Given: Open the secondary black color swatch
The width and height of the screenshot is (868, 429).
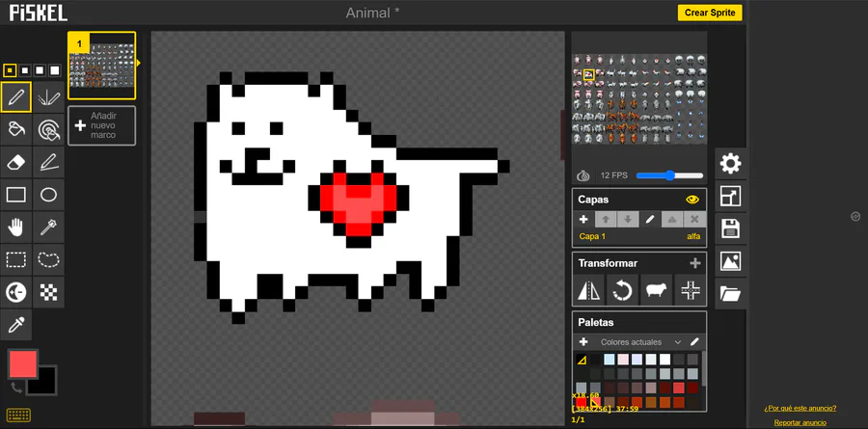Looking at the screenshot, I should click(45, 384).
